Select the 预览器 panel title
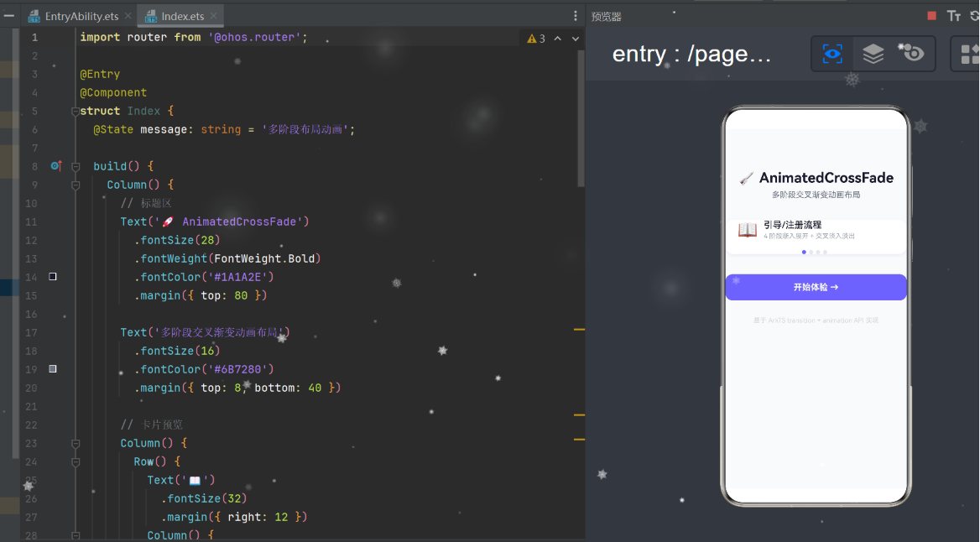The height and width of the screenshot is (542, 980). [x=607, y=17]
